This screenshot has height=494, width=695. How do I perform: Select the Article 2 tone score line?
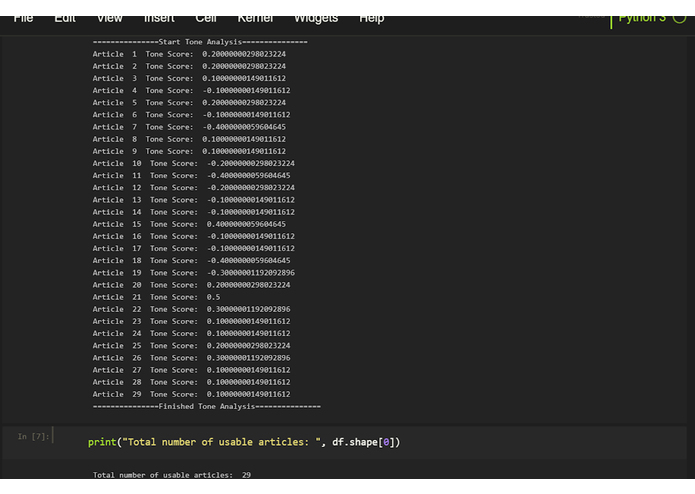click(x=189, y=66)
